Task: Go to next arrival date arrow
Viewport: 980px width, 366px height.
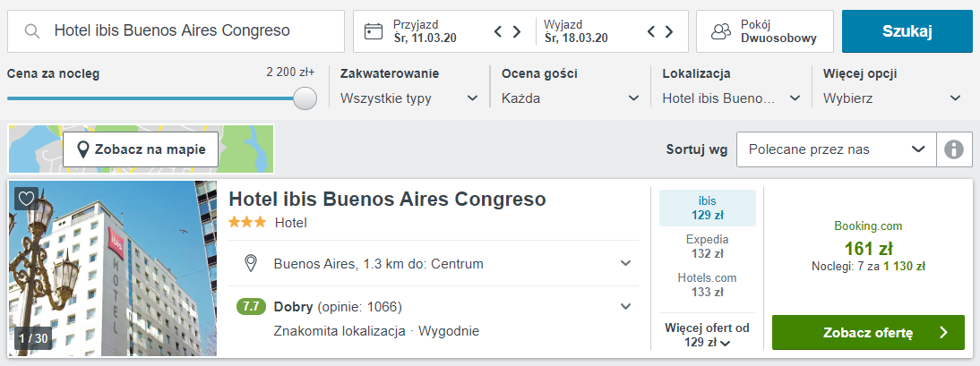Action: point(517,31)
